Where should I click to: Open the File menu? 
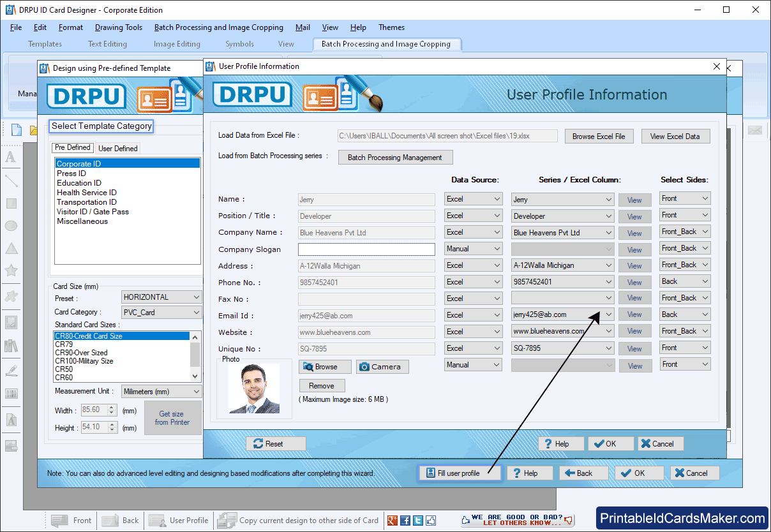tap(16, 27)
